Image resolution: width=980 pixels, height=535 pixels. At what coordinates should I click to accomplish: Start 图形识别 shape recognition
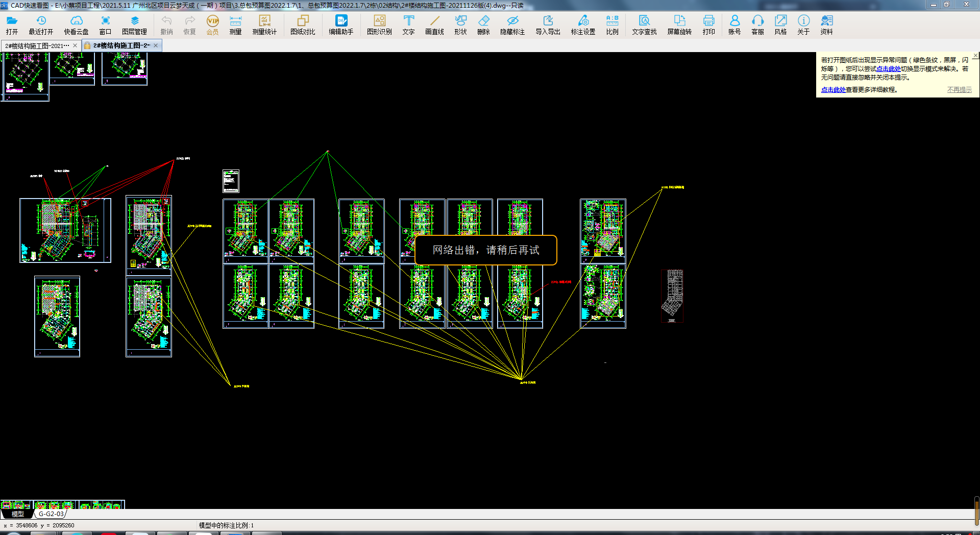pyautogui.click(x=379, y=25)
